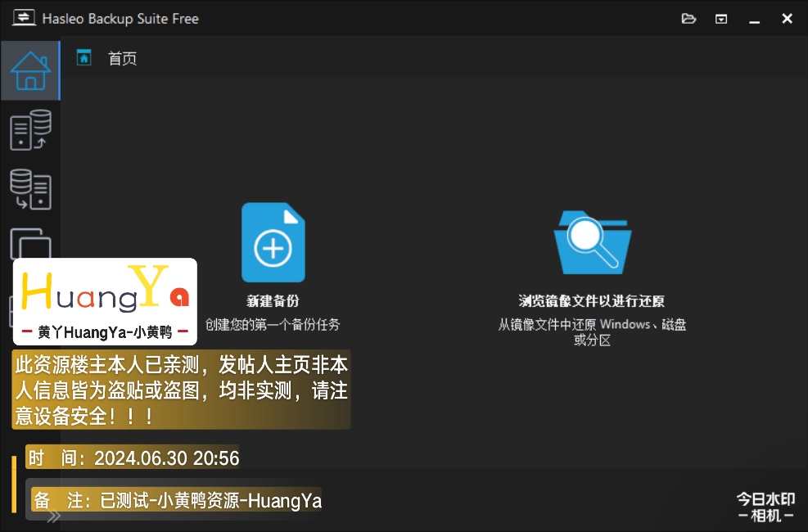
Task: Select the 首页 tab label
Action: pyautogui.click(x=123, y=58)
